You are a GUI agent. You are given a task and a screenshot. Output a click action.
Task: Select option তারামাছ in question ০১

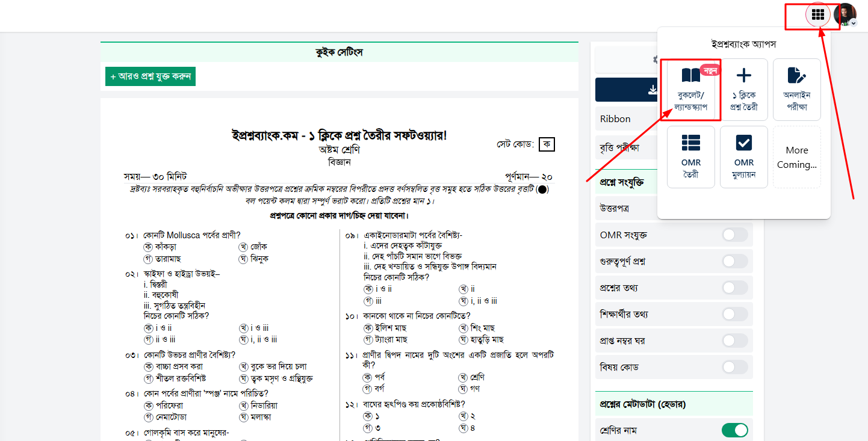[x=163, y=259]
